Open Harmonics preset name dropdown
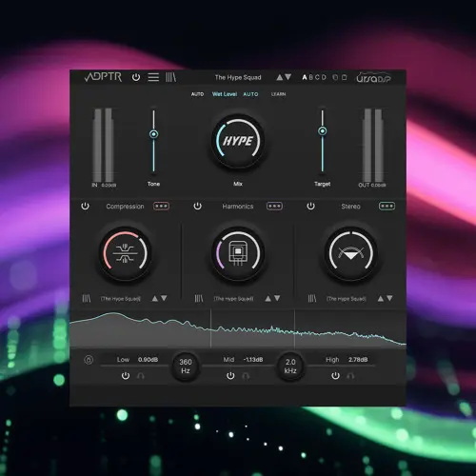The width and height of the screenshot is (476, 476). (x=234, y=299)
